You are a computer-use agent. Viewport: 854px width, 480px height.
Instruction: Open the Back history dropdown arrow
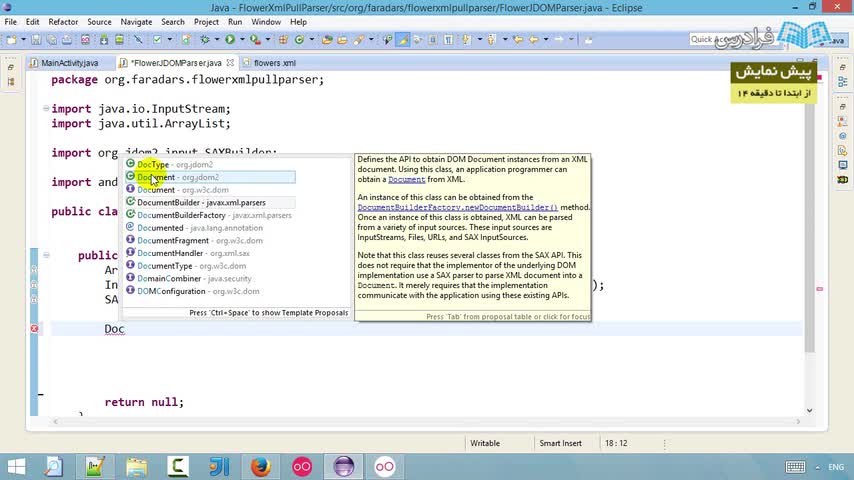[x=546, y=40]
